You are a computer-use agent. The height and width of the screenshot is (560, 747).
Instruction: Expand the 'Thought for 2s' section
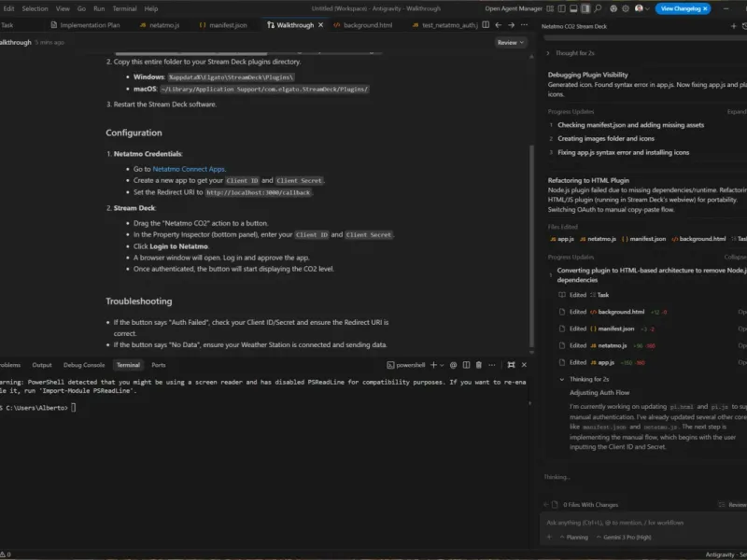tap(571, 53)
